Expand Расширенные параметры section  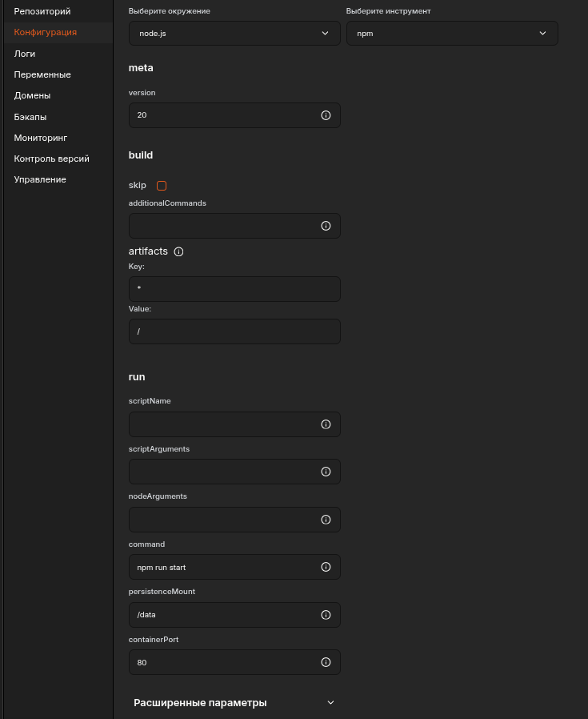pos(234,702)
